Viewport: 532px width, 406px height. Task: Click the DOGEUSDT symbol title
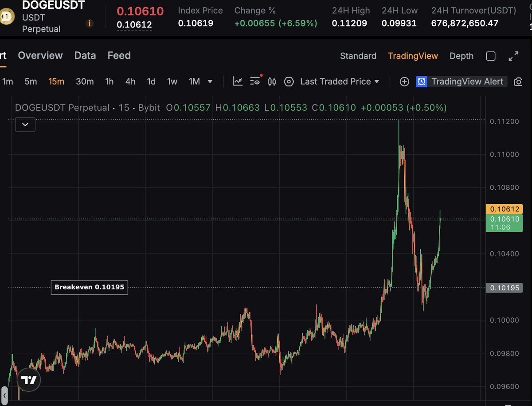pyautogui.click(x=53, y=5)
